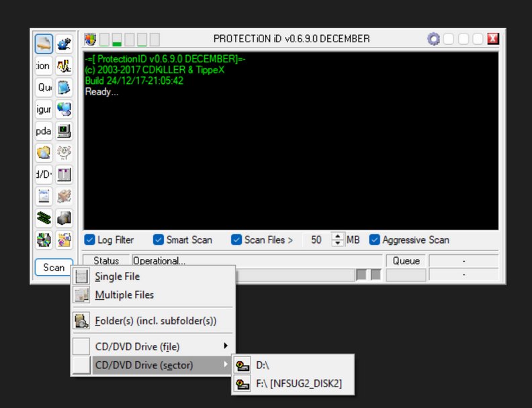532x408 pixels.
Task: Open the green memory chips sidebar icon
Action: click(x=44, y=217)
